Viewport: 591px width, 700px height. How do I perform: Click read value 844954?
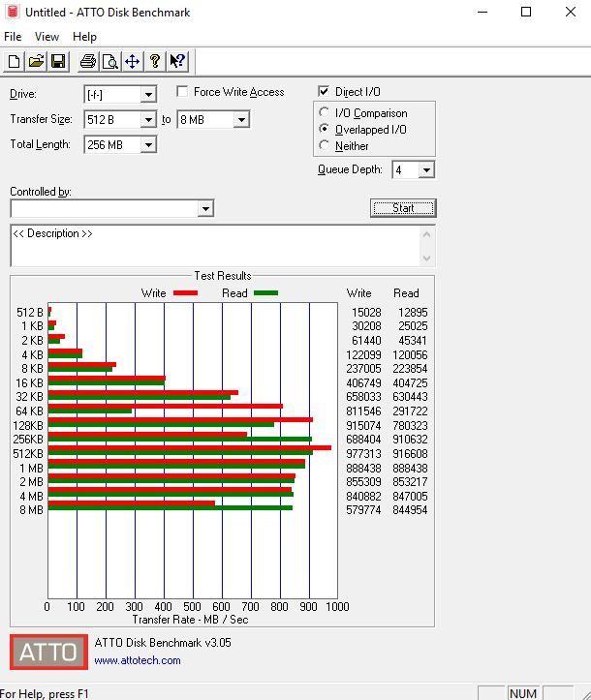point(410,510)
